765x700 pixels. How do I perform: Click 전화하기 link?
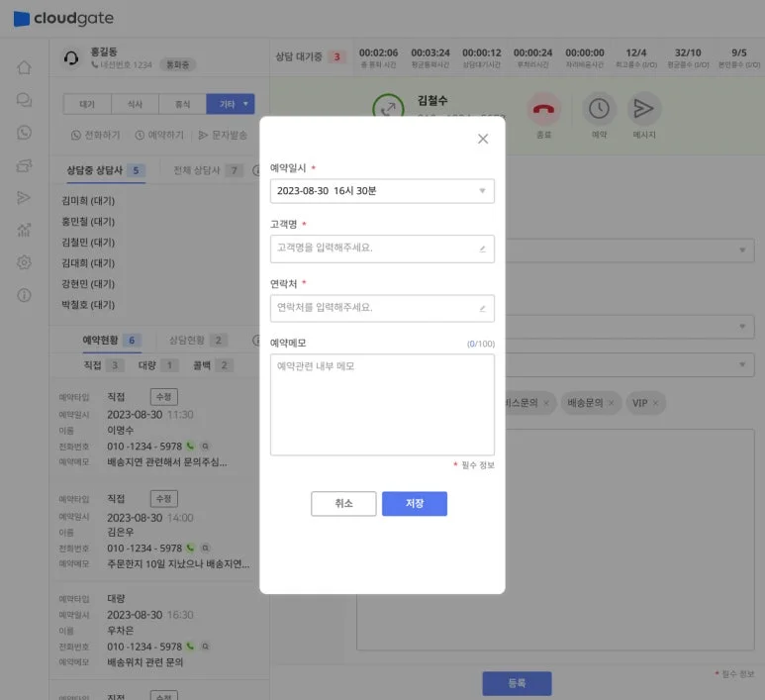tap(96, 135)
